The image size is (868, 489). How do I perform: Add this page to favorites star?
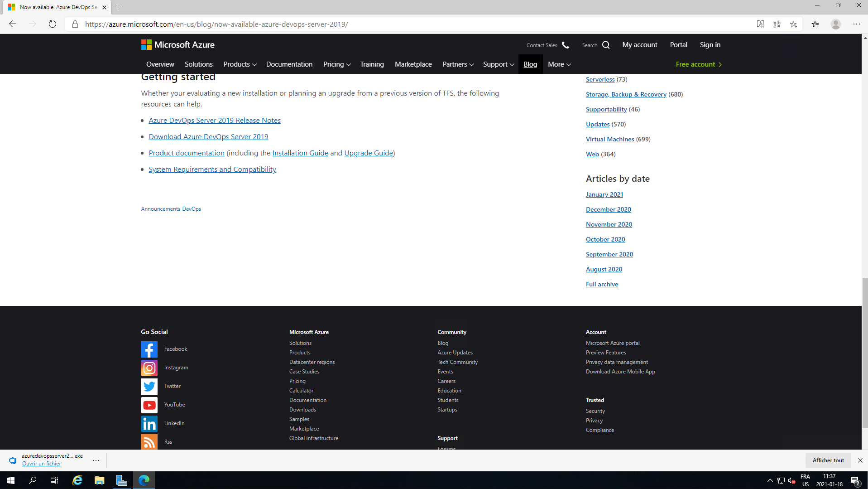click(793, 24)
